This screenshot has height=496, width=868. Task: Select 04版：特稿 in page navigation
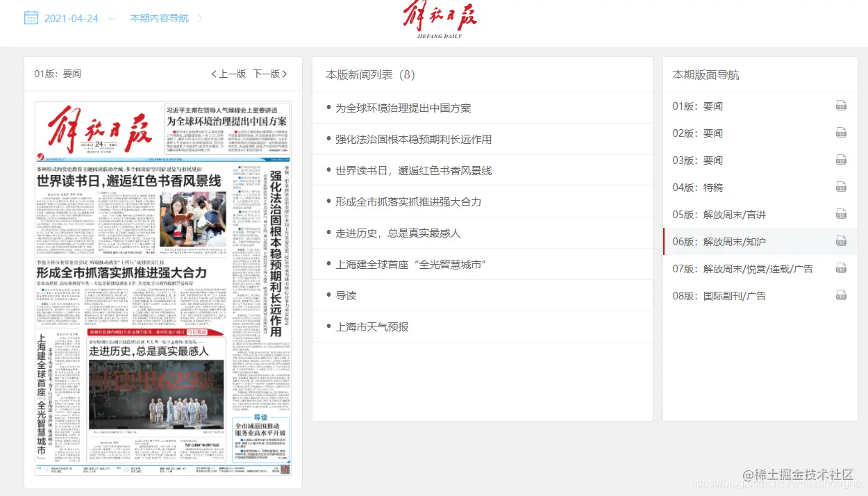pyautogui.click(x=698, y=188)
